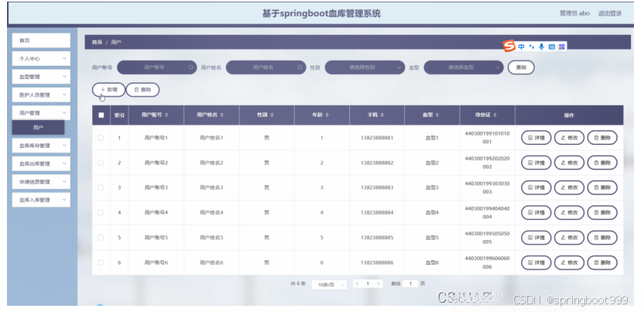Click the 血型5 cell
This screenshot has height=312, width=644.
[432, 238]
